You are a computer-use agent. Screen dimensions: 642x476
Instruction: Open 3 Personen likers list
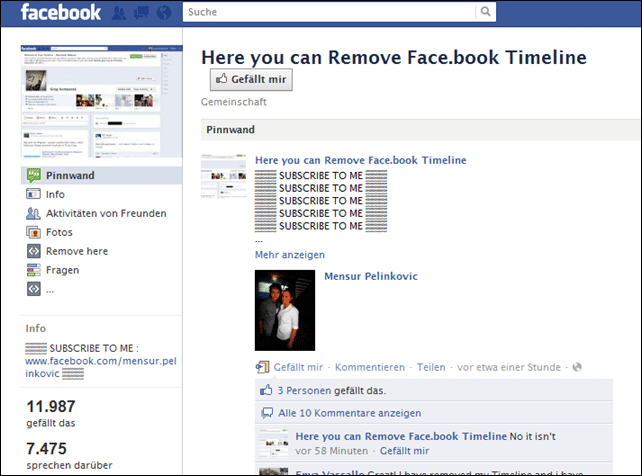[x=305, y=390]
